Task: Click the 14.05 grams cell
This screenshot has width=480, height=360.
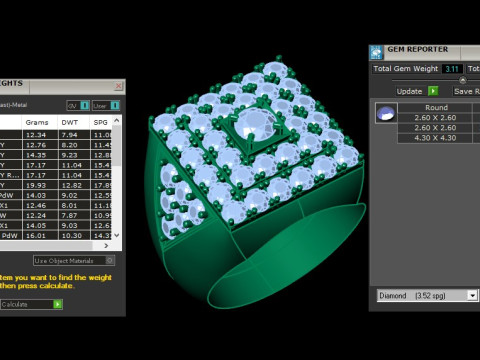Action: (40, 225)
